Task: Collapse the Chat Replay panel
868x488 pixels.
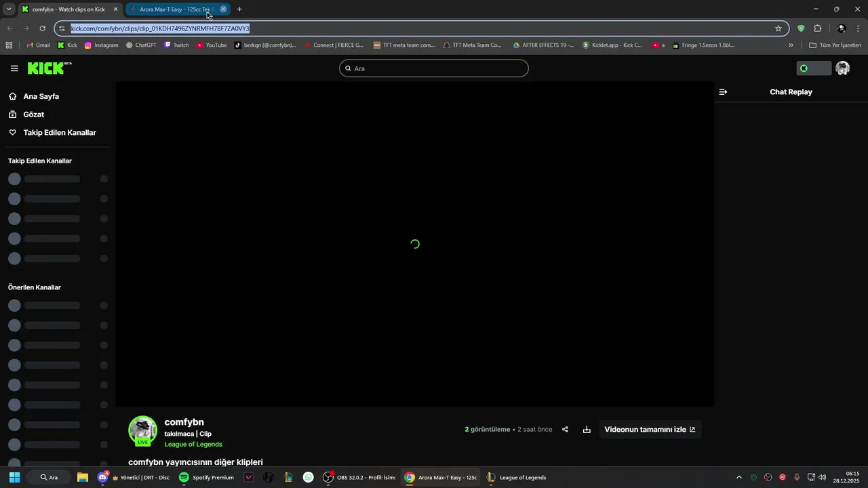Action: pos(723,91)
